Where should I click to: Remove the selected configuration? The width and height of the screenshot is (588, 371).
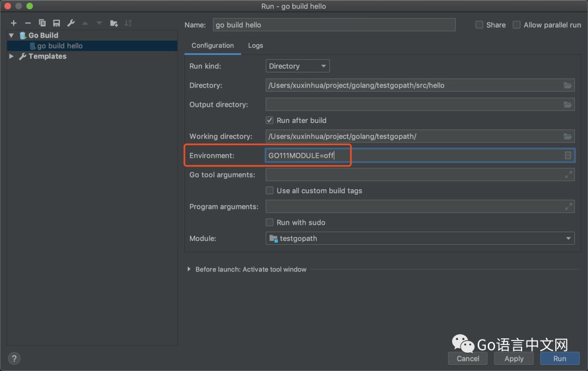click(28, 23)
